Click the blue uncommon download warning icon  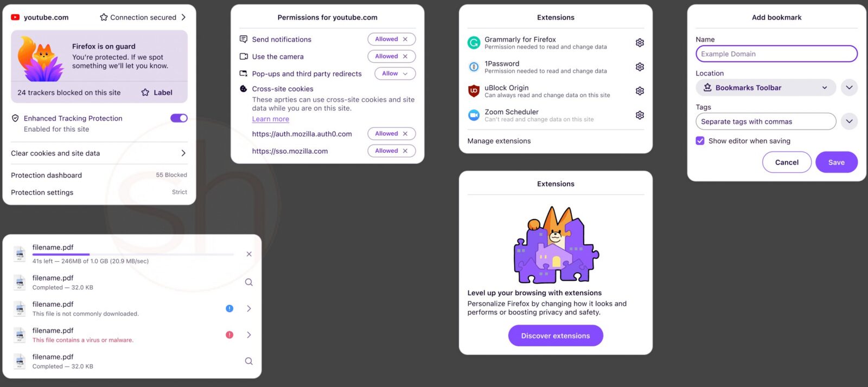click(x=229, y=308)
